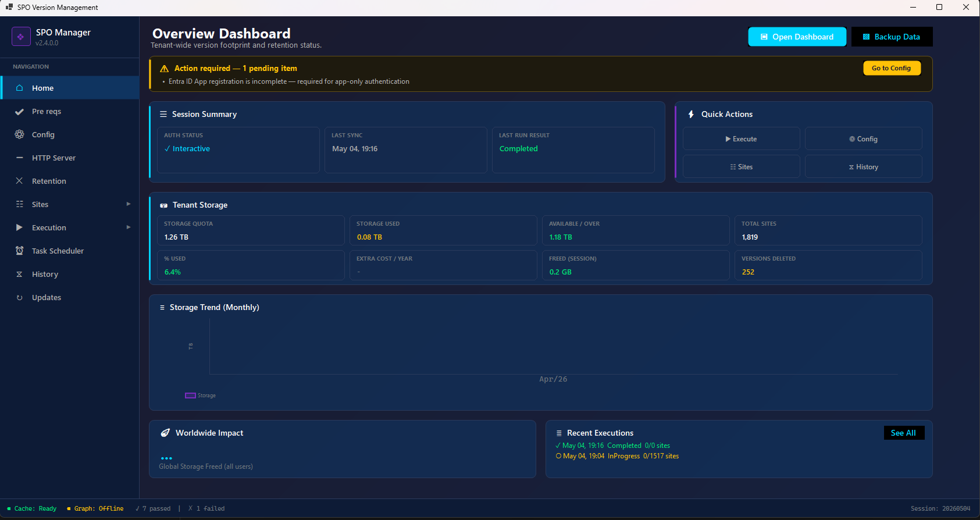Image resolution: width=980 pixels, height=520 pixels.
Task: Select the May 04, 19:04 InProgress execution
Action: click(x=617, y=456)
